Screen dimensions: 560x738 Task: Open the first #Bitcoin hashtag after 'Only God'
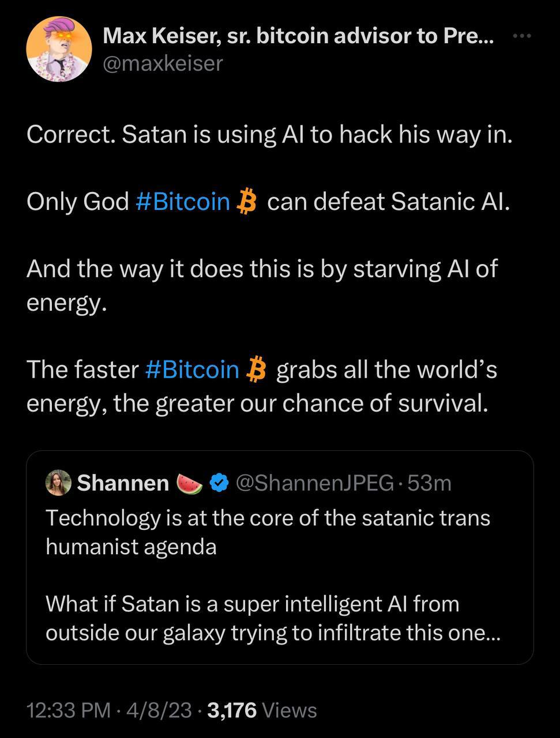point(183,201)
